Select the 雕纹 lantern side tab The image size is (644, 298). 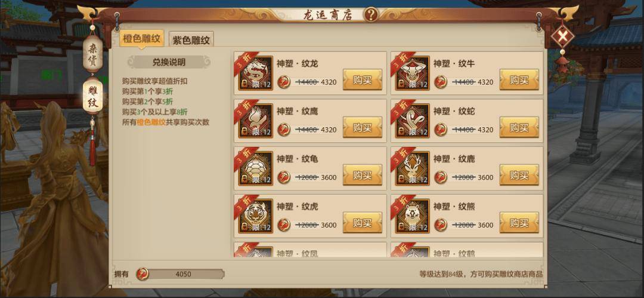(93, 95)
